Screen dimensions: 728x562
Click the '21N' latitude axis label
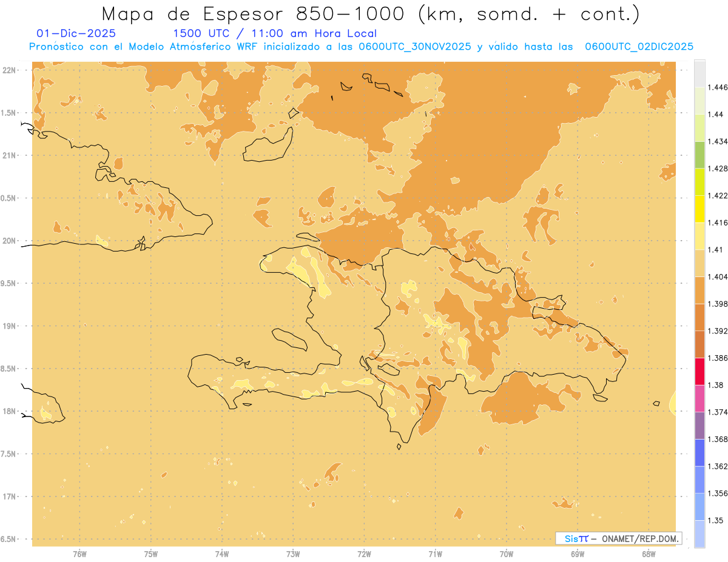click(9, 155)
